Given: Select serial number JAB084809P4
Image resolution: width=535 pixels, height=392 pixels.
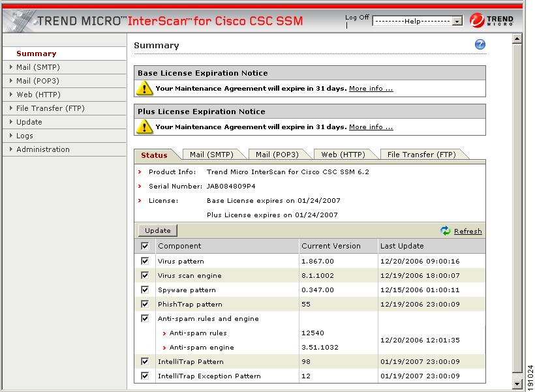Looking at the screenshot, I should point(231,187).
